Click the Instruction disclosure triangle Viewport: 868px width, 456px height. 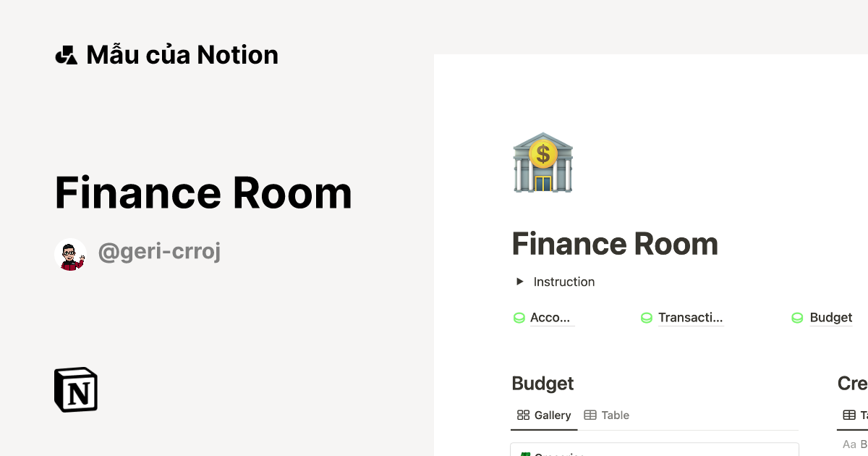pos(519,282)
